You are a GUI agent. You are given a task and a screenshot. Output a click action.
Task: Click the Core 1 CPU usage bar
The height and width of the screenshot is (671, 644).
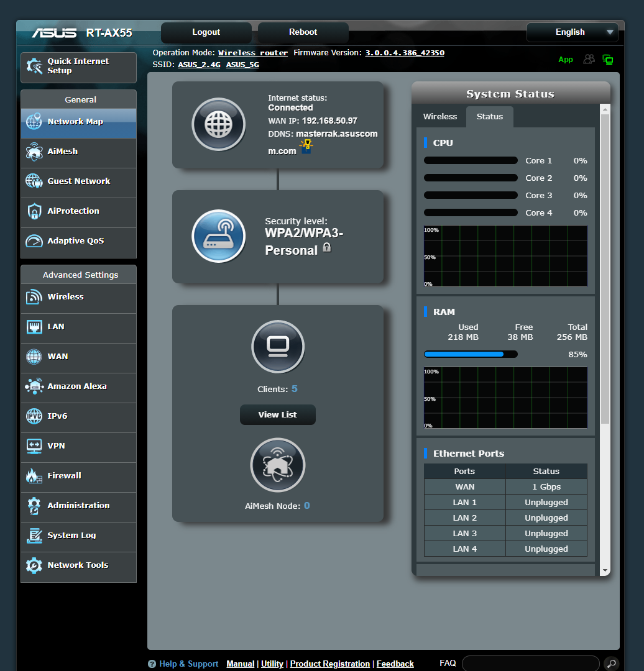(471, 160)
